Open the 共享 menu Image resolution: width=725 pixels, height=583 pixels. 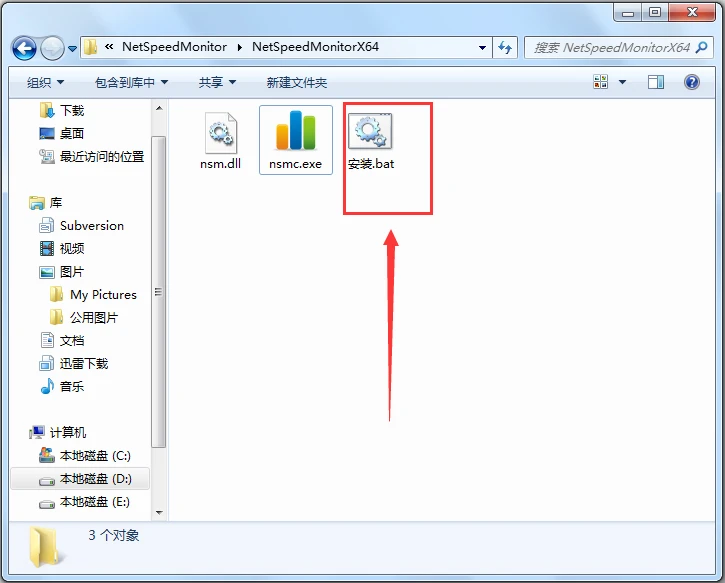tap(217, 83)
